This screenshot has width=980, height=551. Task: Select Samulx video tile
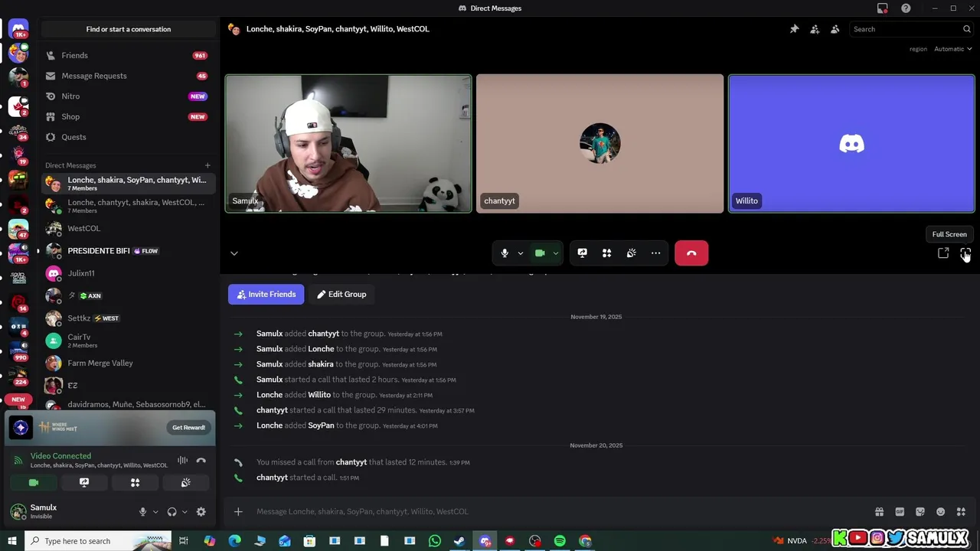point(348,143)
